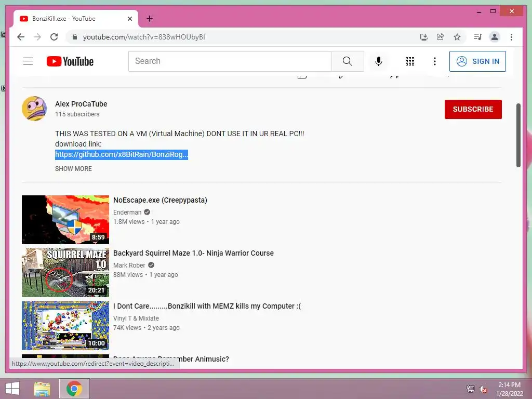The image size is (532, 399).
Task: Go to YouTube home via logo
Action: (x=70, y=61)
